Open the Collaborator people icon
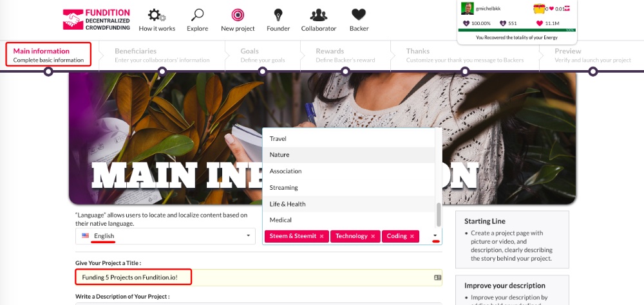Image resolution: width=644 pixels, height=305 pixels. coord(319,15)
